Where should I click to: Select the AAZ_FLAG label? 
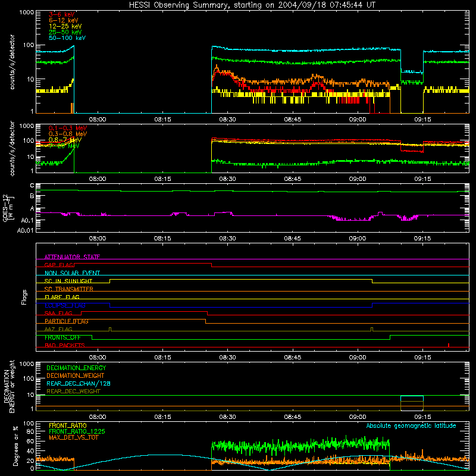(58, 329)
